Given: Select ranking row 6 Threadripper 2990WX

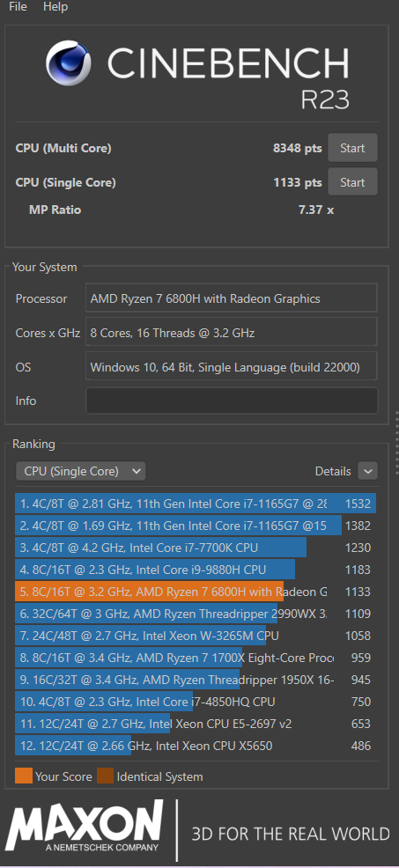Looking at the screenshot, I should [196, 614].
